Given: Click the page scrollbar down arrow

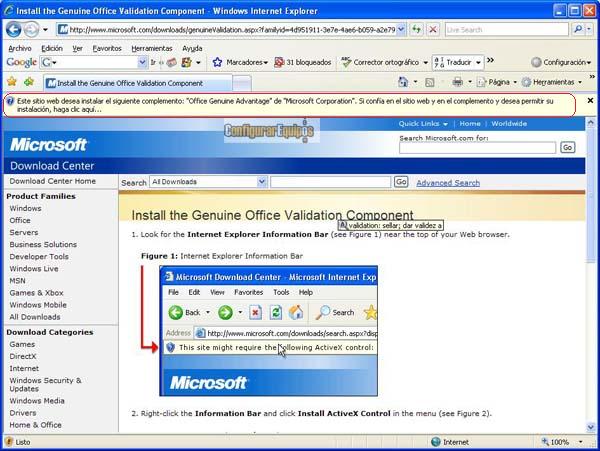Looking at the screenshot, I should tap(590, 427).
